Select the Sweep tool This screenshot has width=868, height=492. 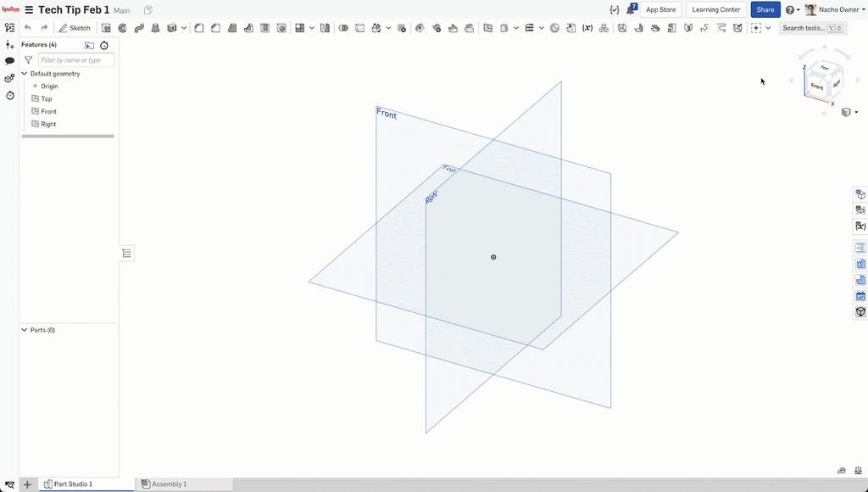[138, 27]
